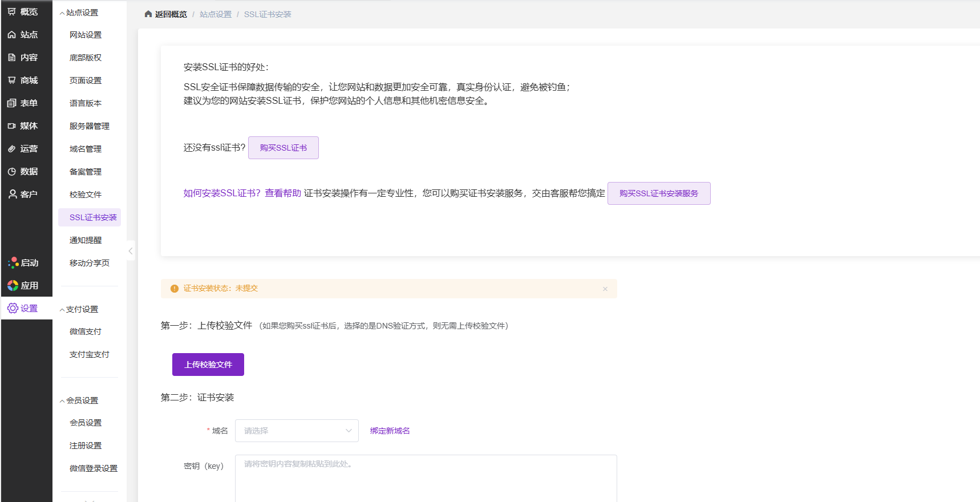Open the 应用 apps colorful icon
The width and height of the screenshot is (980, 502).
[x=13, y=286]
